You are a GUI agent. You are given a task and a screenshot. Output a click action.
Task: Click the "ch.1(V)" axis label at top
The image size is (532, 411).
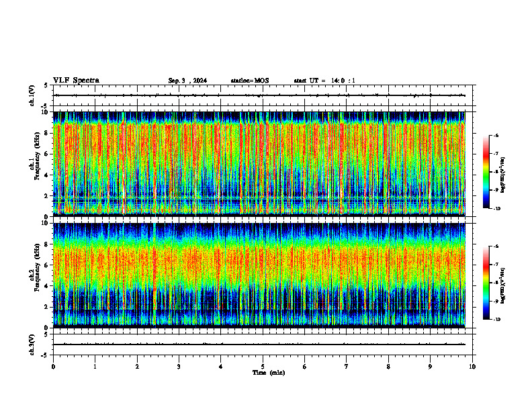pos(32,95)
